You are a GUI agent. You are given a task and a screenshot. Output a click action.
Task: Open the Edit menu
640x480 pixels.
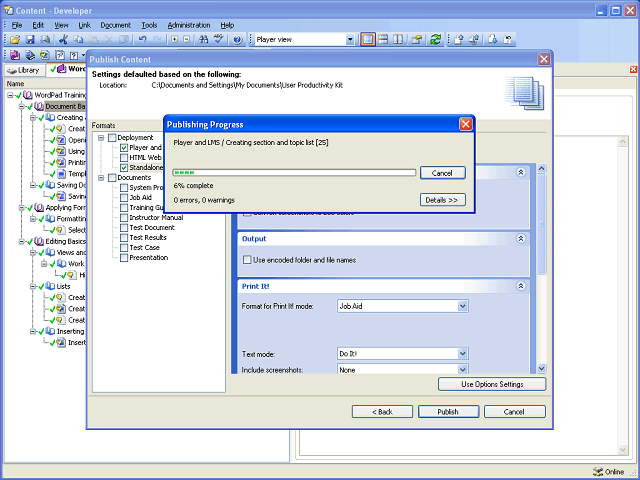pyautogui.click(x=38, y=25)
